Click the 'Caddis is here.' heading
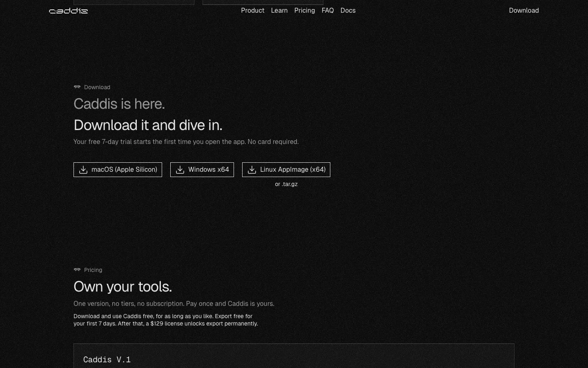This screenshot has width=588, height=368. point(119,104)
